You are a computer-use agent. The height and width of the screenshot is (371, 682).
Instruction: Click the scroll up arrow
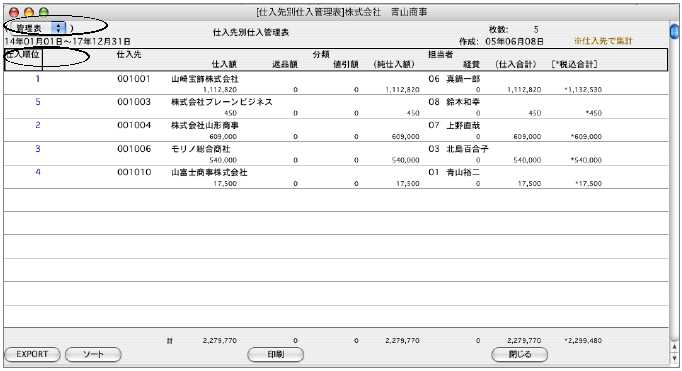[x=675, y=348]
